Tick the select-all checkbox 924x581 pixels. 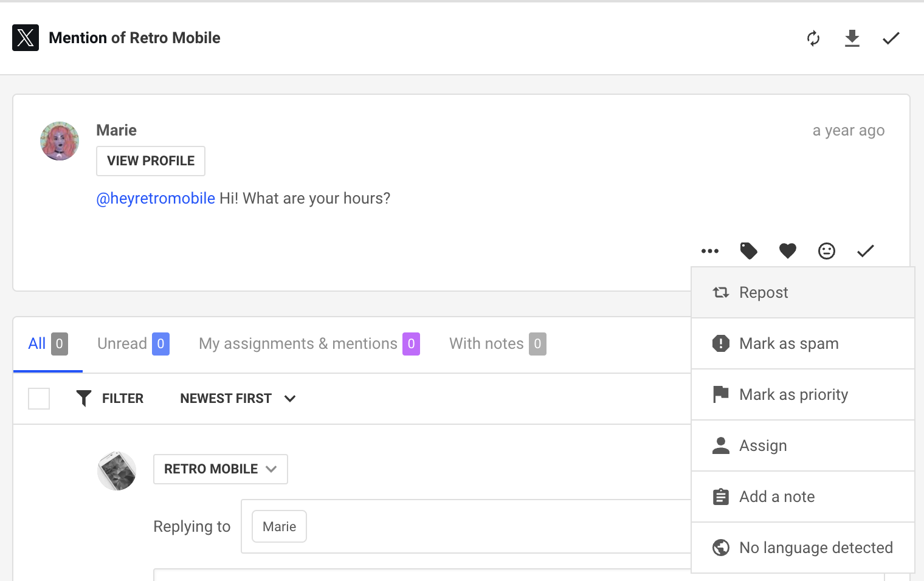[39, 399]
